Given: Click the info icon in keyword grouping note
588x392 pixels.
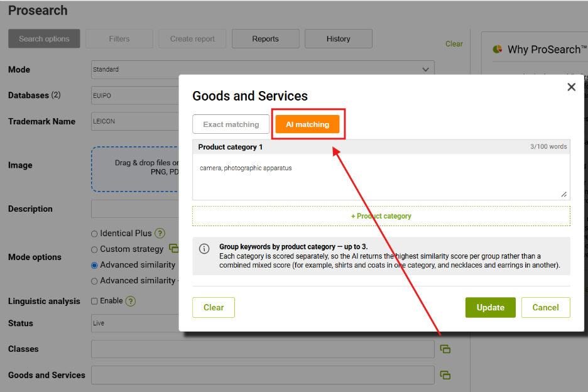Looking at the screenshot, I should tap(204, 249).
